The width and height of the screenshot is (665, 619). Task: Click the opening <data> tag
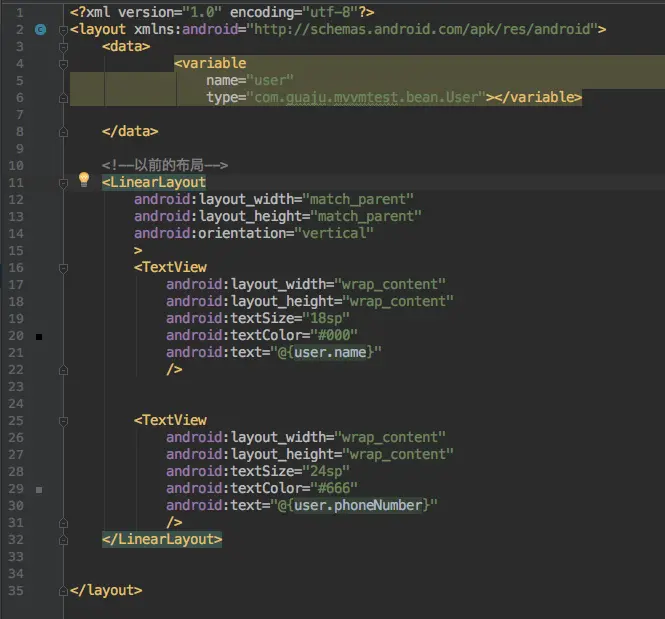(126, 46)
